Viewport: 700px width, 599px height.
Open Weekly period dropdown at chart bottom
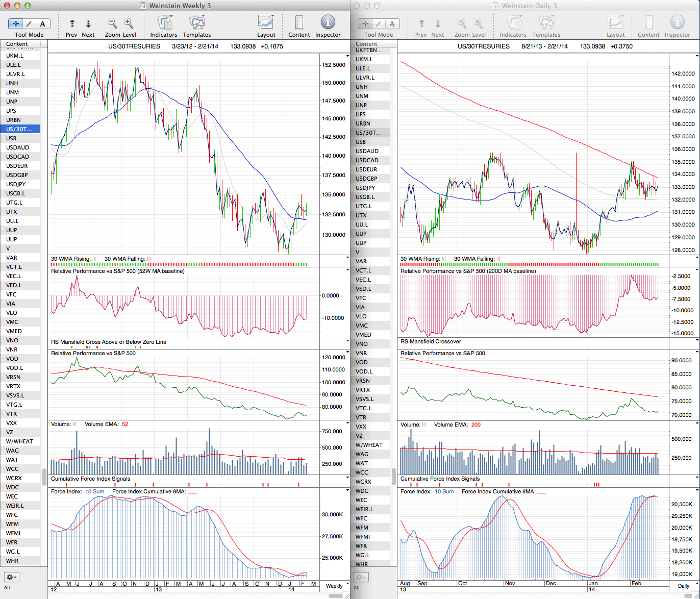(x=334, y=586)
